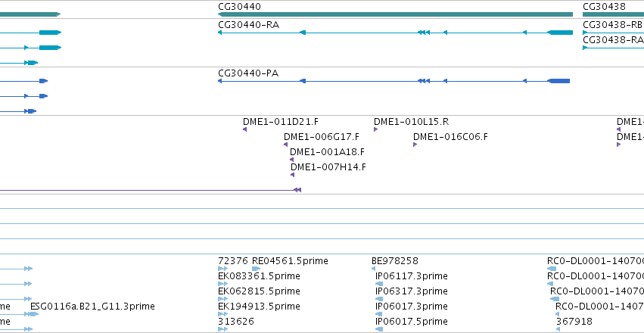Viewport: 644px width, 333px height.
Task: Select the DME1-006G17.F label
Action: pos(321,137)
